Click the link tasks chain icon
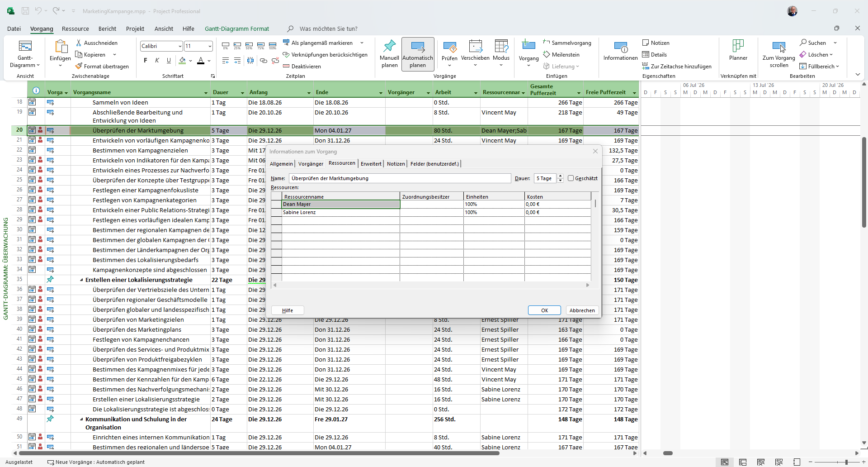 click(x=264, y=61)
